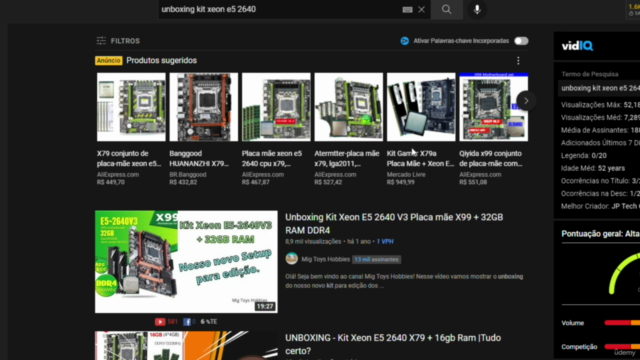Click the vidIQ logo in side panel
This screenshot has height=360, width=640.
click(577, 46)
